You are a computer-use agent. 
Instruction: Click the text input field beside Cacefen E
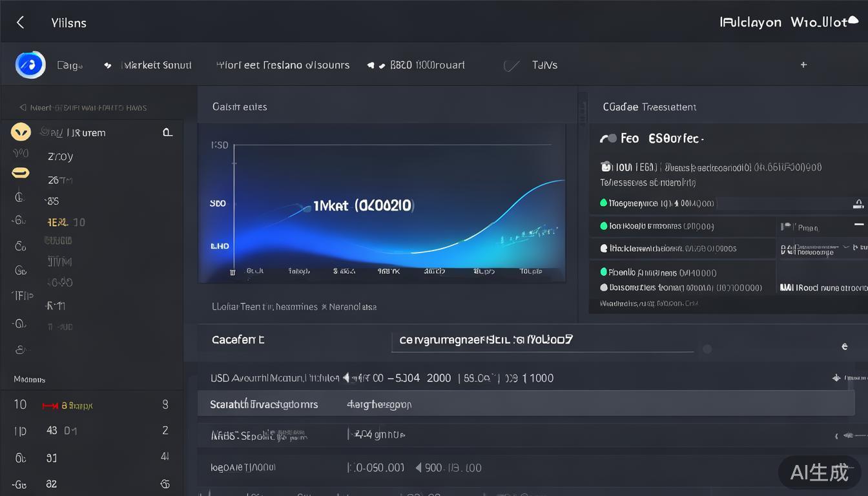(541, 340)
